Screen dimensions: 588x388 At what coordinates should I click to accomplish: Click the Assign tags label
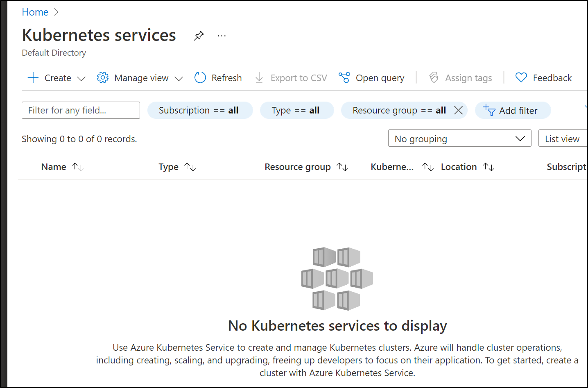[468, 78]
